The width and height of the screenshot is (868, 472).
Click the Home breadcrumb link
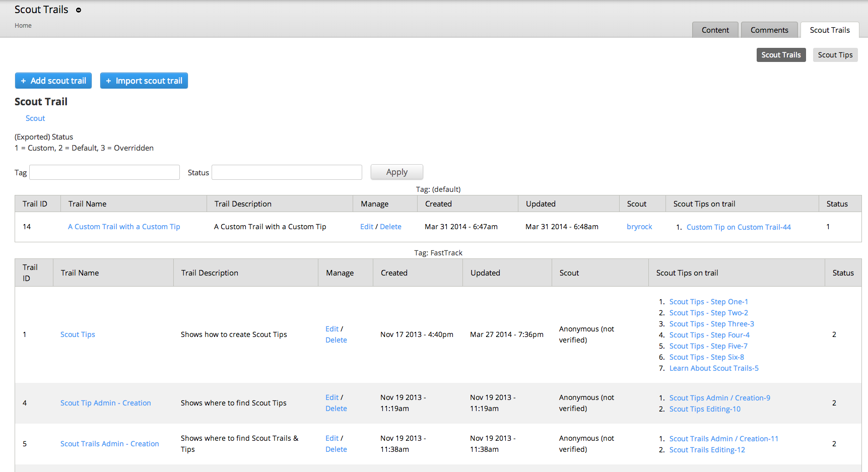[x=23, y=26]
